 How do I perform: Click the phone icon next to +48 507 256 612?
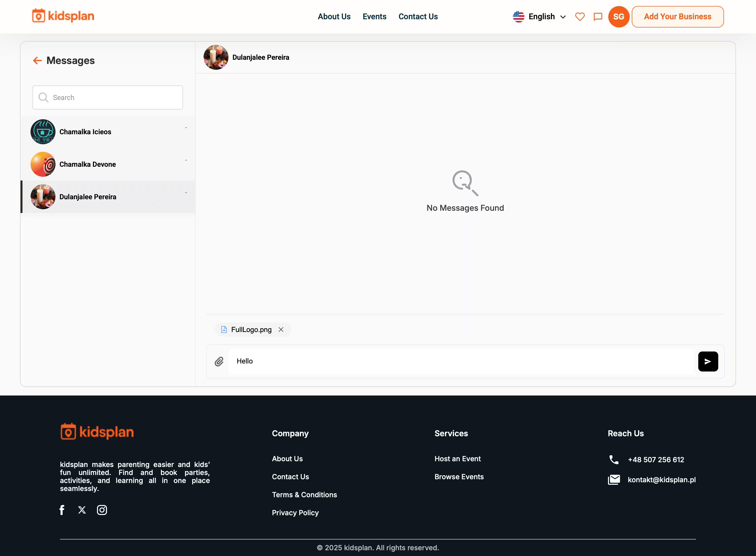click(613, 459)
